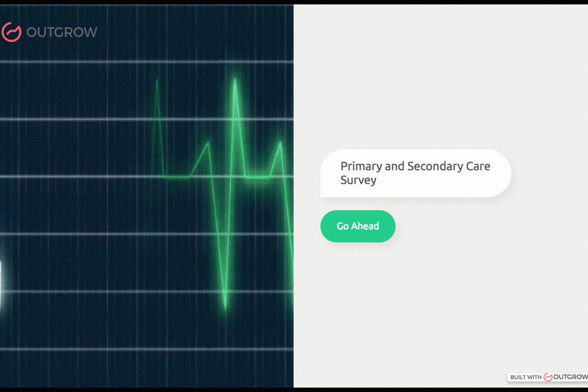Click the red Outgrow logo icon top-left

click(x=11, y=32)
